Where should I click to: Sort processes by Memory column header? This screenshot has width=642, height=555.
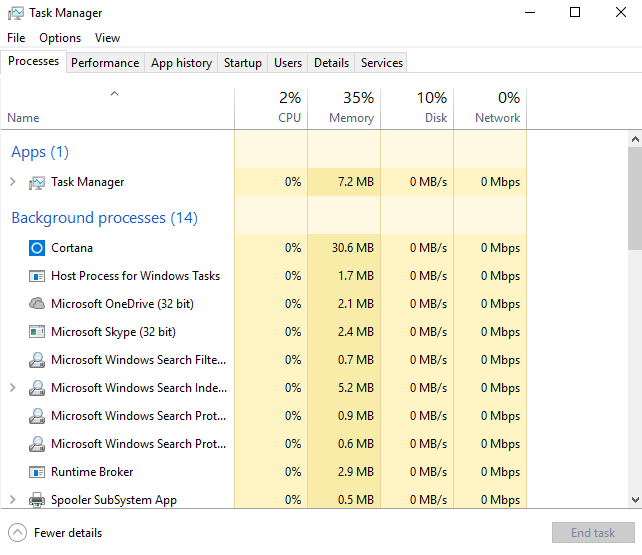tap(343, 108)
